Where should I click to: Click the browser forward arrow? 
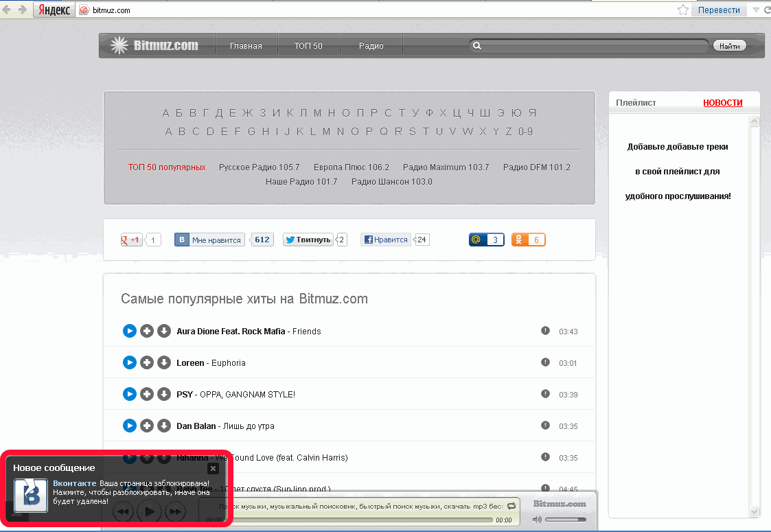pos(23,10)
